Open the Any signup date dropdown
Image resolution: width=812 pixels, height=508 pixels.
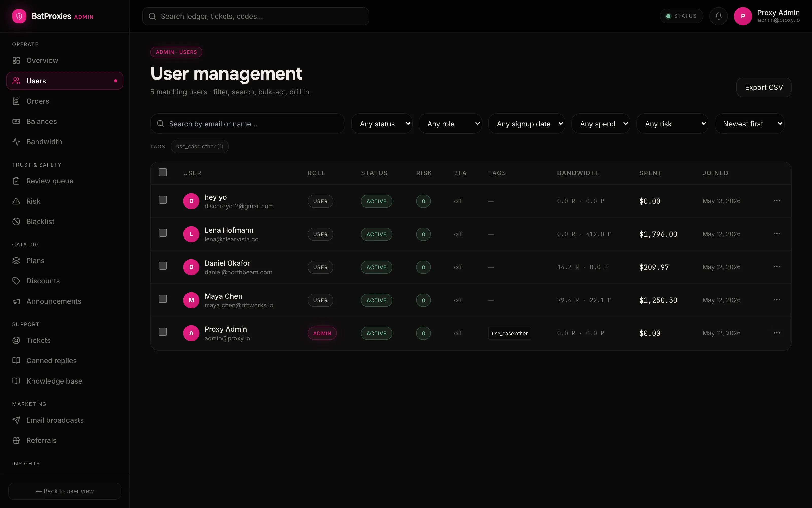527,124
